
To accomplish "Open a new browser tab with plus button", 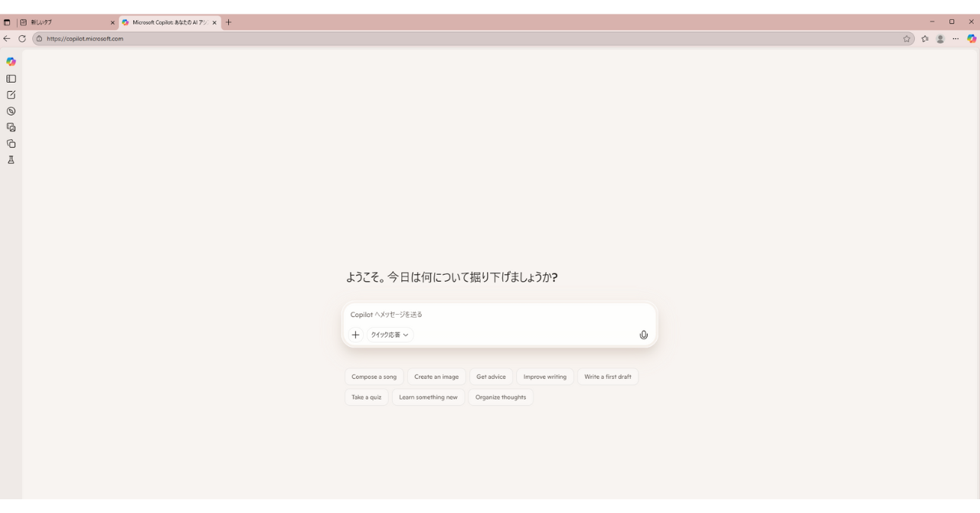I will click(x=228, y=22).
